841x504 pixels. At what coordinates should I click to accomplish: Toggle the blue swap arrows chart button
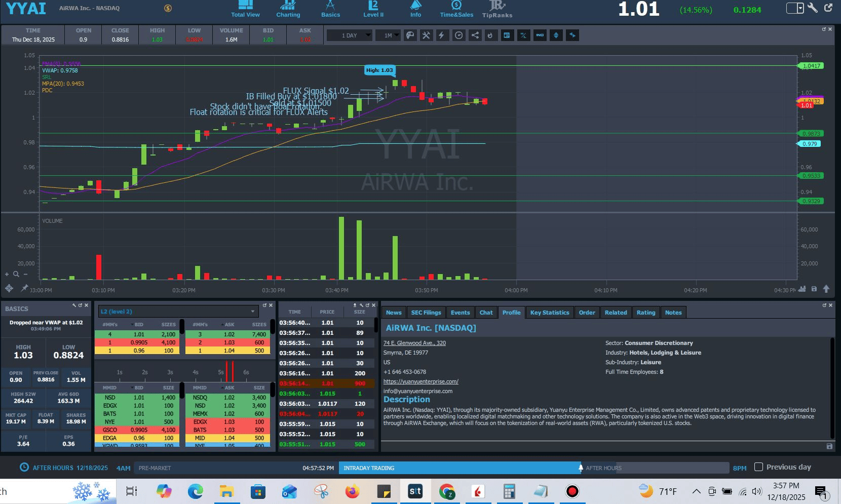click(572, 35)
